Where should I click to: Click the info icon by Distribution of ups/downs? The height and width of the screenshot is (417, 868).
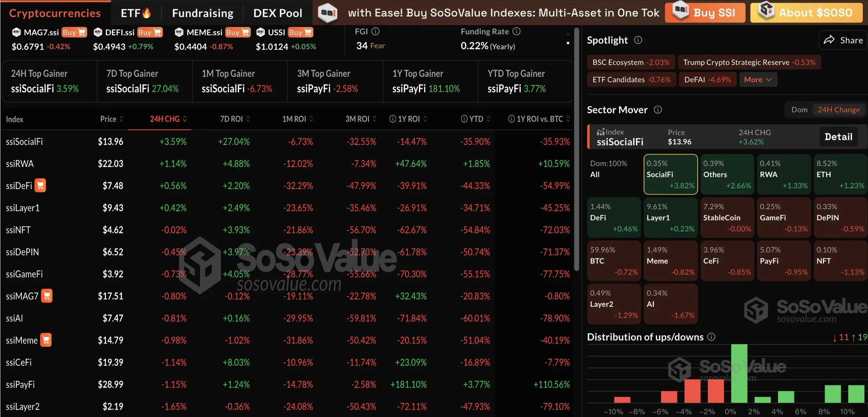[x=712, y=337]
